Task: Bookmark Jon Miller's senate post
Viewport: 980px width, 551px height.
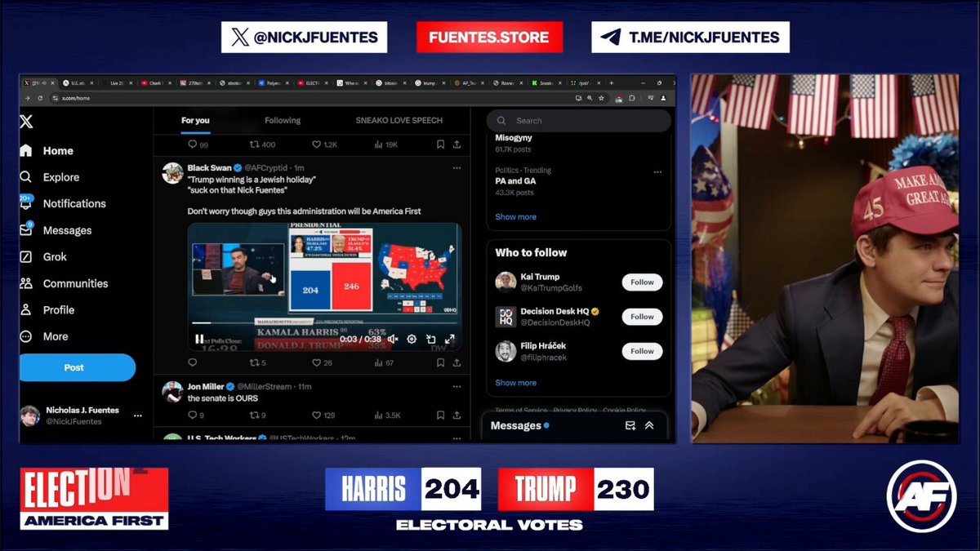Action: (439, 415)
